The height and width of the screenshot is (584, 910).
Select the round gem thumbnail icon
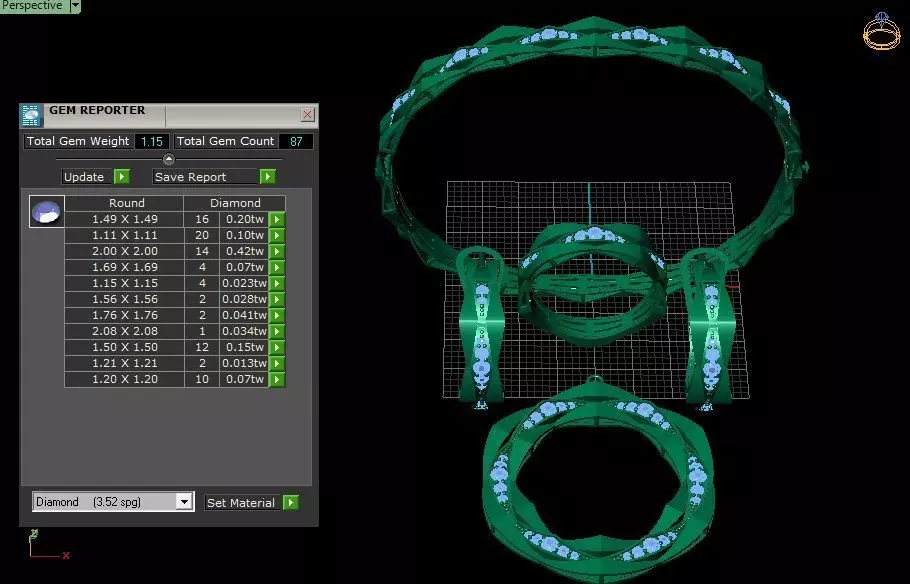tap(46, 211)
